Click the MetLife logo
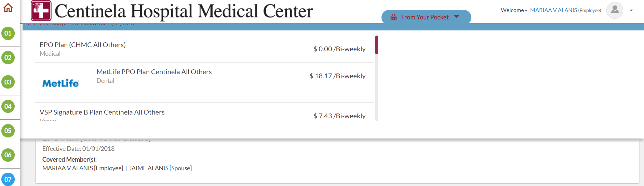This screenshot has width=644, height=186. pyautogui.click(x=61, y=83)
